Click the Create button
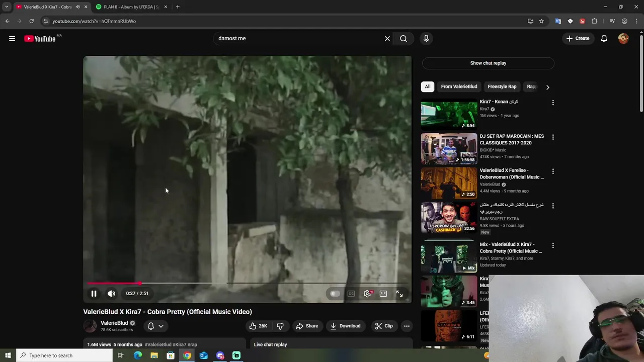Viewport: 644px width, 362px height. tap(578, 38)
